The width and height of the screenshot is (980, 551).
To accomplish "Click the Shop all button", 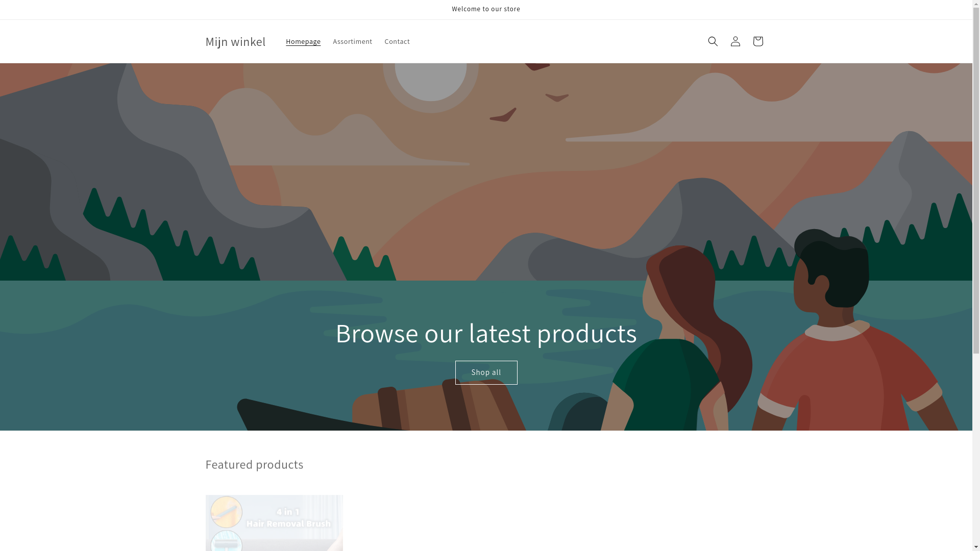I will [486, 372].
